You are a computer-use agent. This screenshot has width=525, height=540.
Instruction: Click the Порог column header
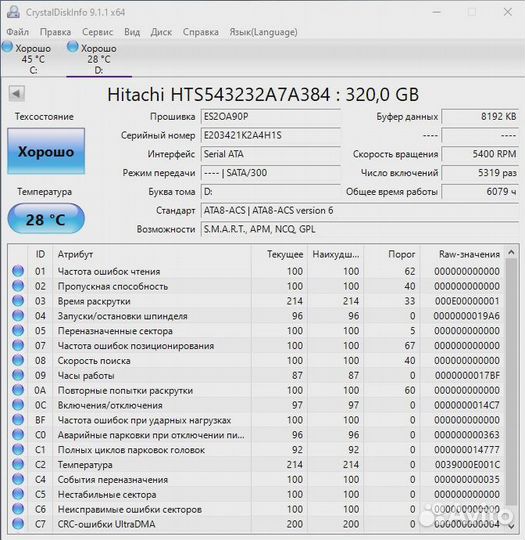point(392,254)
